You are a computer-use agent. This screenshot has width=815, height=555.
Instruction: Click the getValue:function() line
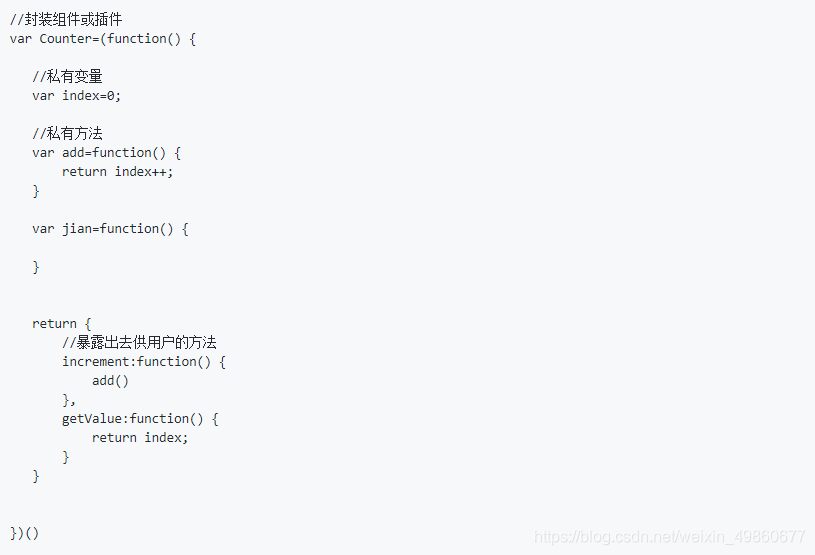pos(140,419)
